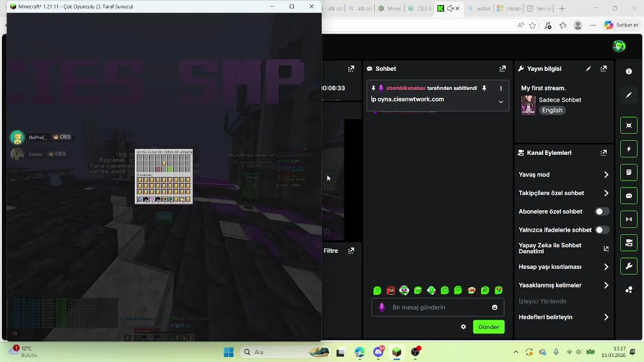Toggle Abonelere özel sohbet
The image size is (644, 362).
click(x=602, y=212)
